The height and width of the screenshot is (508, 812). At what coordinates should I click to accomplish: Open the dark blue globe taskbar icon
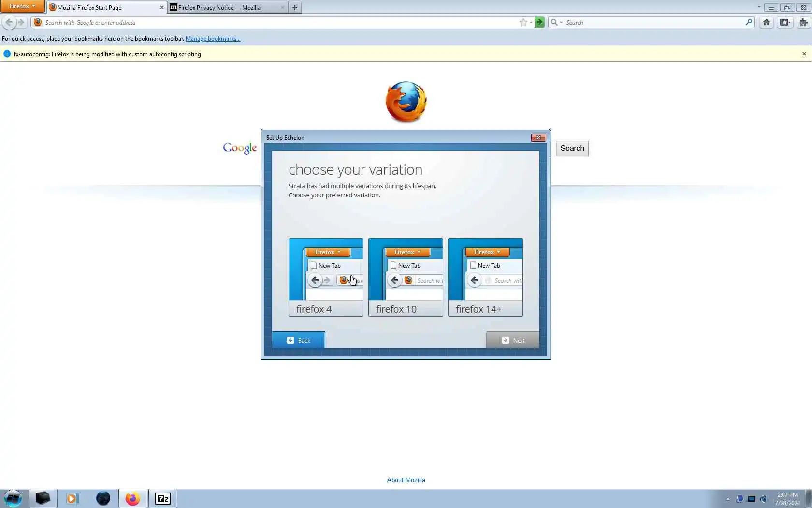[x=103, y=498]
